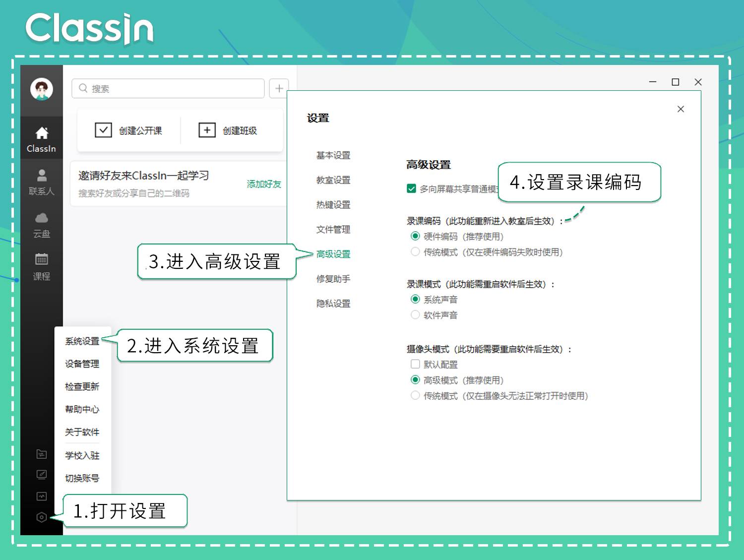Screen dimensions: 744x560
Task: Open the 基本设置 settings tab
Action: point(333,155)
